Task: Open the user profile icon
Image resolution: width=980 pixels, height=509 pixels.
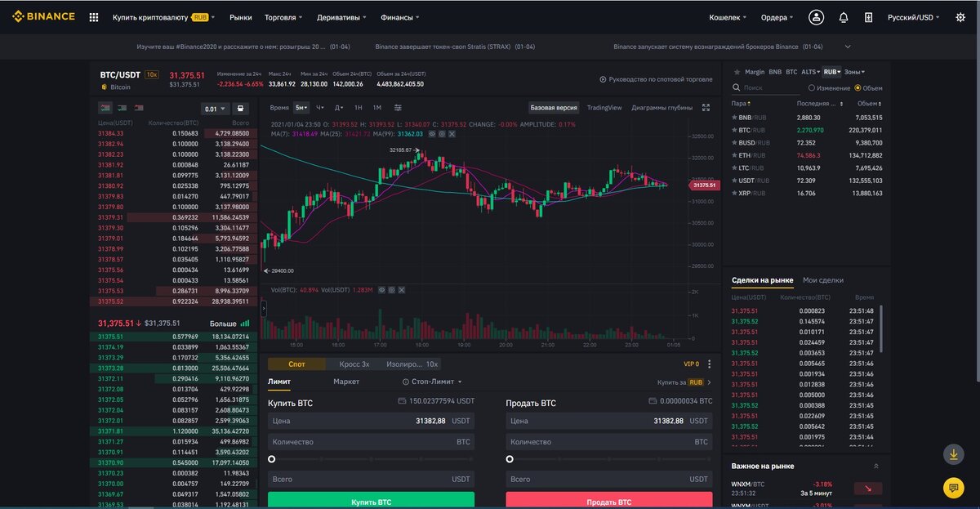Action: pyautogui.click(x=816, y=17)
